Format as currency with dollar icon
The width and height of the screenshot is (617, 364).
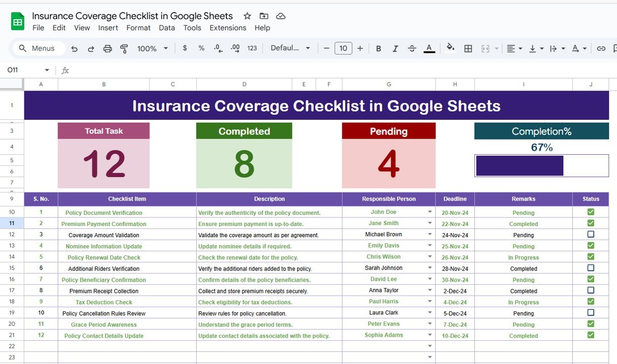click(x=185, y=48)
